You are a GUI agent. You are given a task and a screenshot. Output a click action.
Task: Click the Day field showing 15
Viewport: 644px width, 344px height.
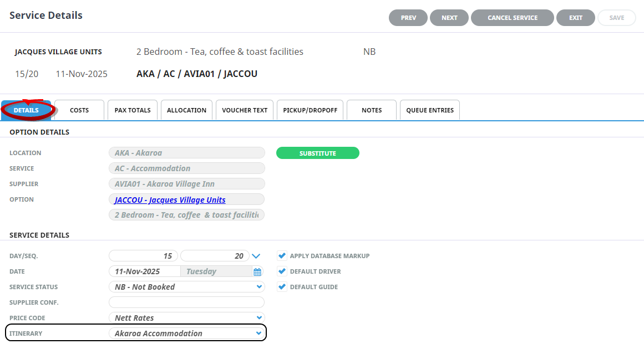[x=143, y=256]
